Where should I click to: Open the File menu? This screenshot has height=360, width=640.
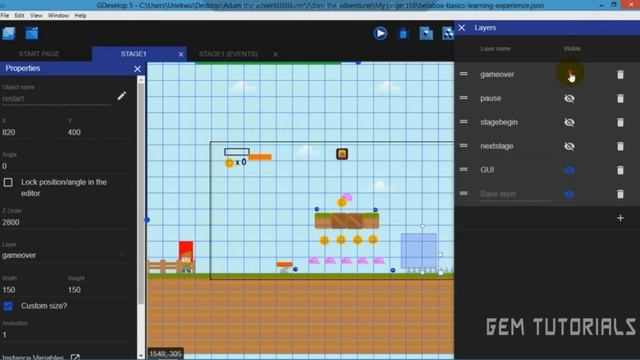(5, 16)
